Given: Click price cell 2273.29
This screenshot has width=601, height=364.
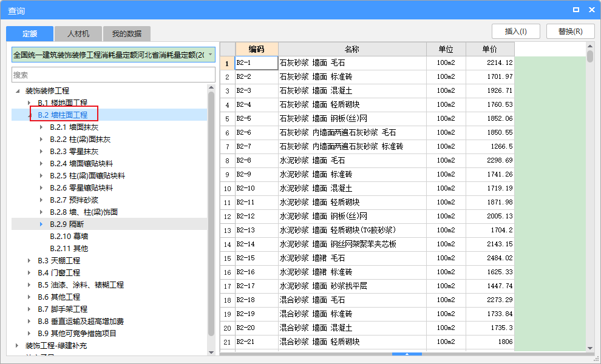Looking at the screenshot, I should click(x=490, y=300).
